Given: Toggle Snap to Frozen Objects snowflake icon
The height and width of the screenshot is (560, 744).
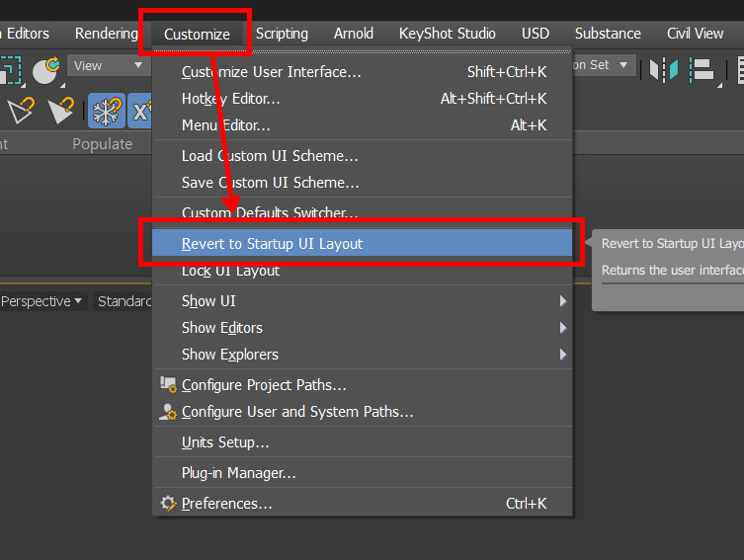Looking at the screenshot, I should click(x=107, y=111).
